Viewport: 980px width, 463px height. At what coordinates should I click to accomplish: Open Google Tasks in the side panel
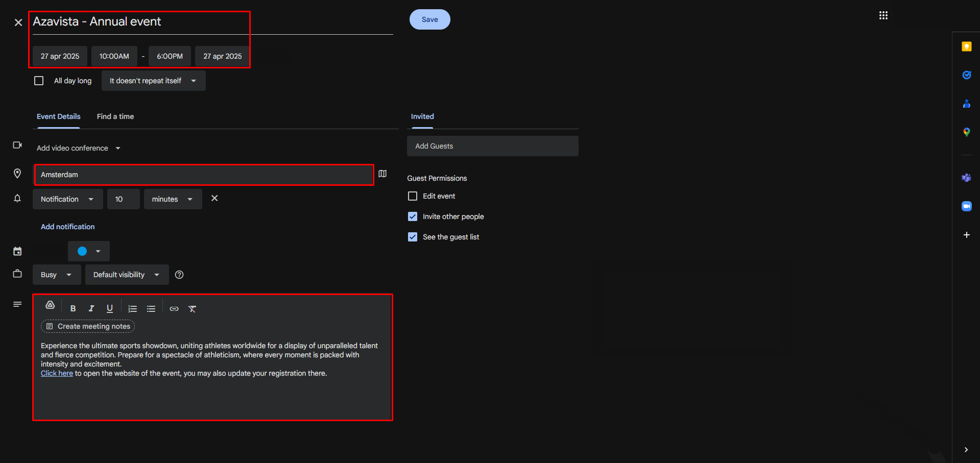coord(966,75)
